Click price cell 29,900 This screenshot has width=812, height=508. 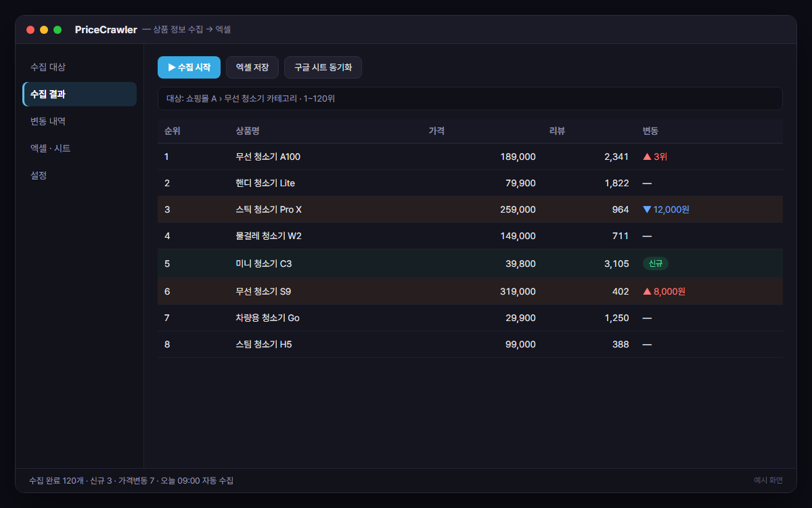[520, 318]
